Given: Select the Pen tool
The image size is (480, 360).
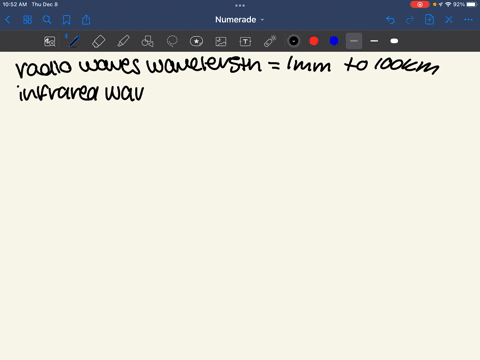Looking at the screenshot, I should 73,41.
